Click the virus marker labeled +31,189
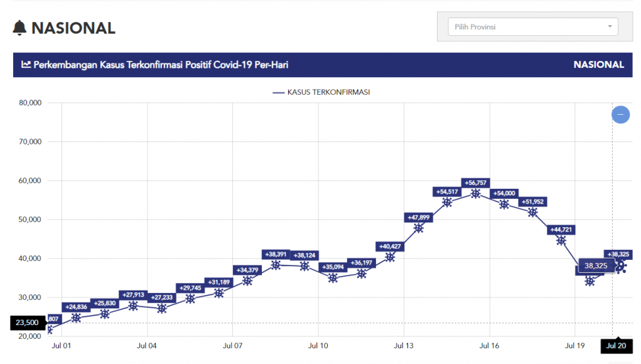641x364 pixels. coord(218,293)
